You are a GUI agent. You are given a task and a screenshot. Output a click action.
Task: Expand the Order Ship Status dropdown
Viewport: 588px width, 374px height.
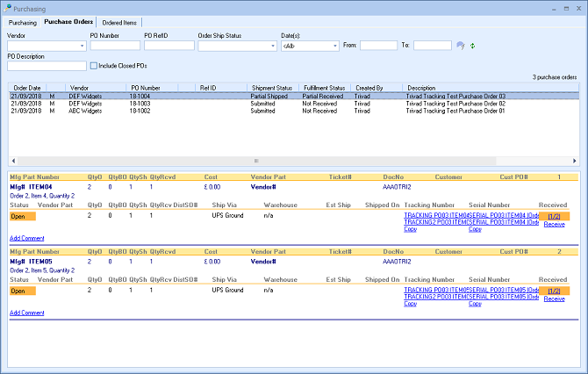(x=272, y=46)
